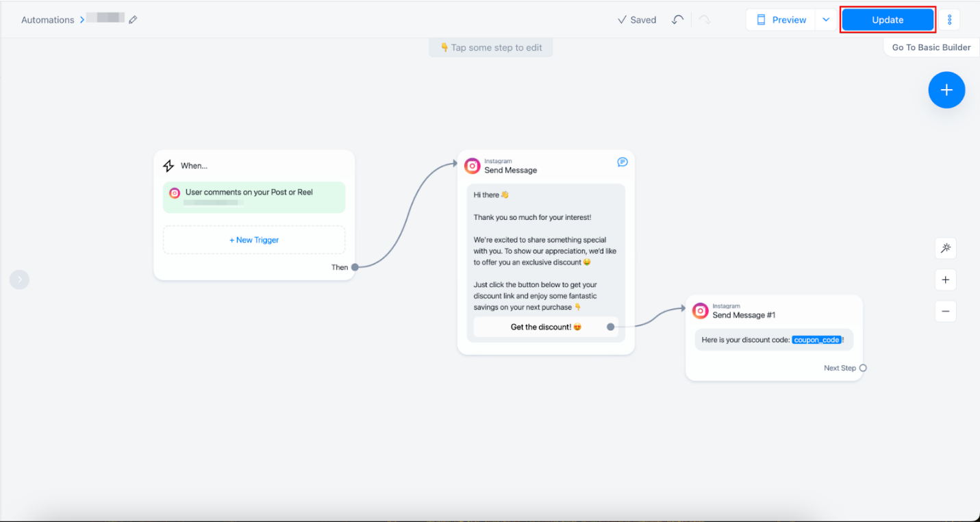Click + New Trigger

coord(254,240)
